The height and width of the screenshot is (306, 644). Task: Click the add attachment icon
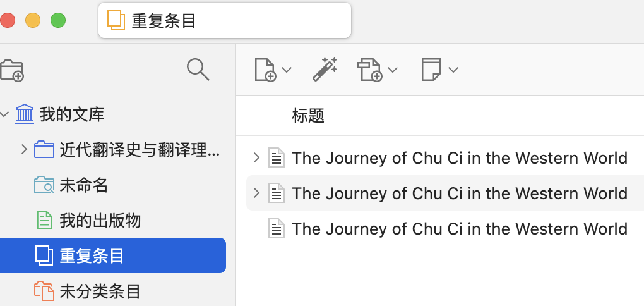coord(369,70)
